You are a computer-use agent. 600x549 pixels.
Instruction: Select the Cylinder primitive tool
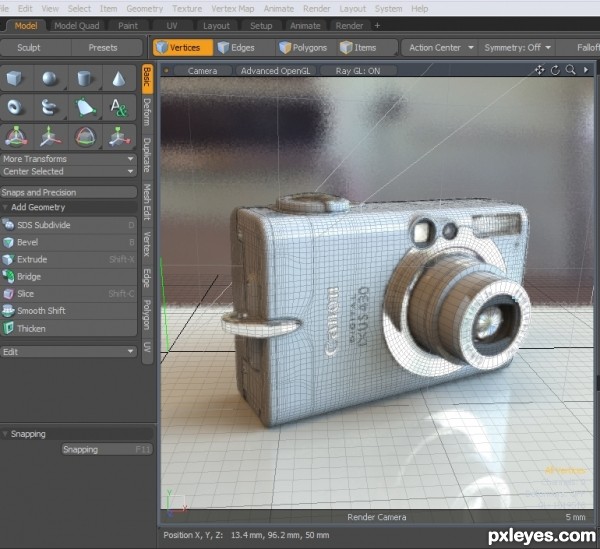click(x=84, y=78)
